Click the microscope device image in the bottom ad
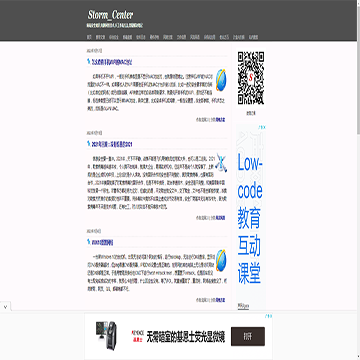The height and width of the screenshot is (360, 360). pos(107,335)
